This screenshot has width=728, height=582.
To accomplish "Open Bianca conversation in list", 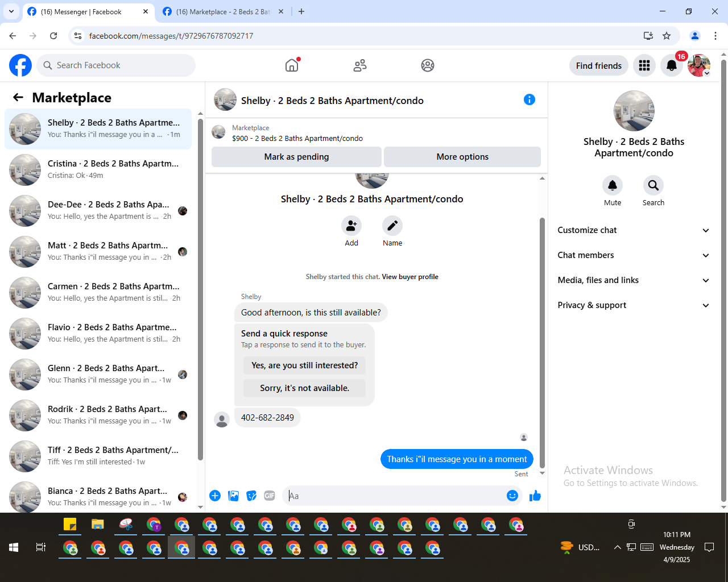I will [x=98, y=496].
